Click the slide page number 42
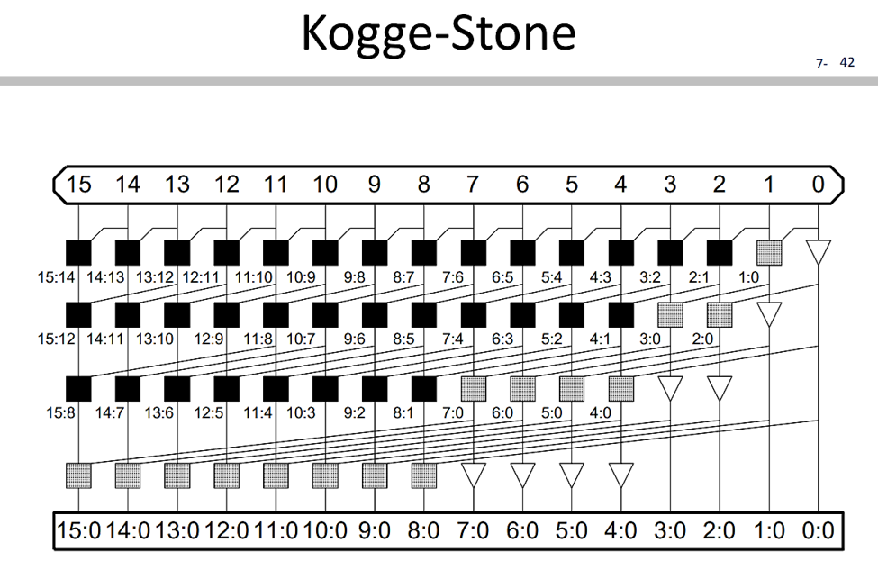 845,62
